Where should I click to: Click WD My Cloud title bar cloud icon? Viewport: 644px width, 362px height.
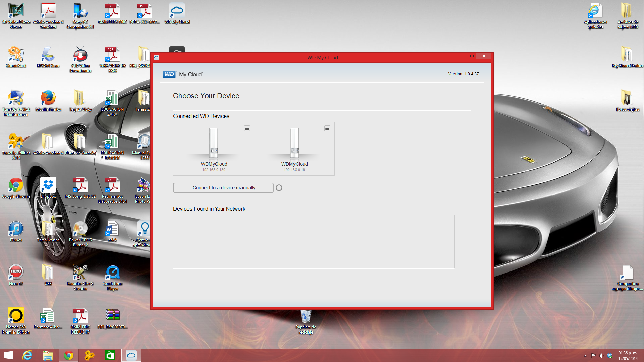coord(156,57)
